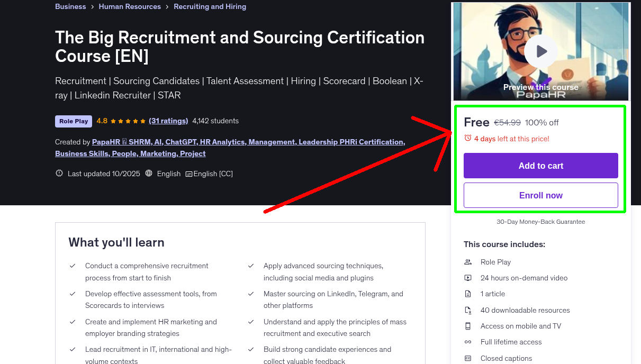641x364 pixels.
Task: Select the Role Play badge label
Action: pyautogui.click(x=73, y=121)
